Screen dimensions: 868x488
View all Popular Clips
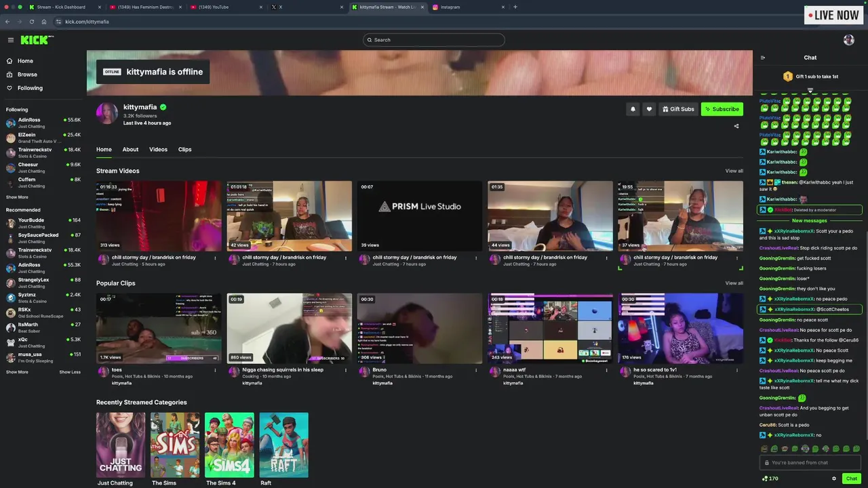(734, 283)
